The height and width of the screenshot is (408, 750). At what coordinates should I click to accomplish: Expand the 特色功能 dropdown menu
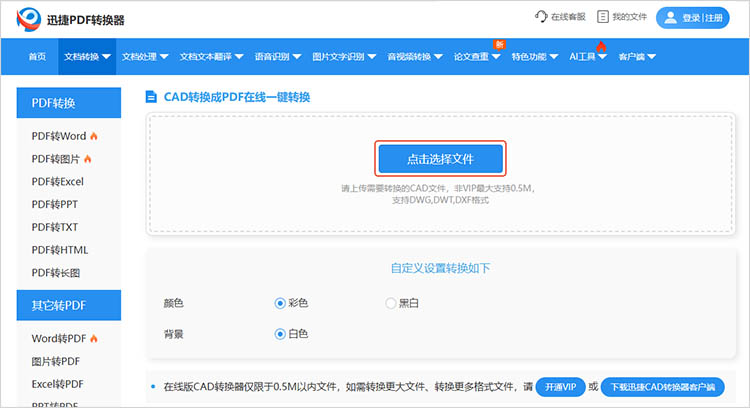tap(535, 57)
